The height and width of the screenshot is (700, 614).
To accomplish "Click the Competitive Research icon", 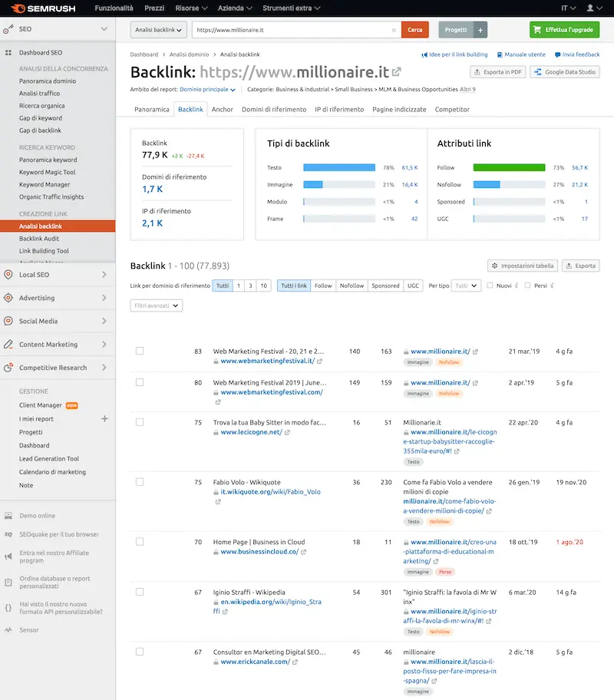I will 8,368.
